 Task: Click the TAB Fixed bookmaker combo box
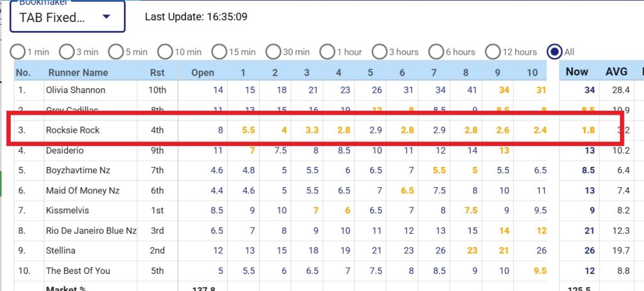(63, 17)
